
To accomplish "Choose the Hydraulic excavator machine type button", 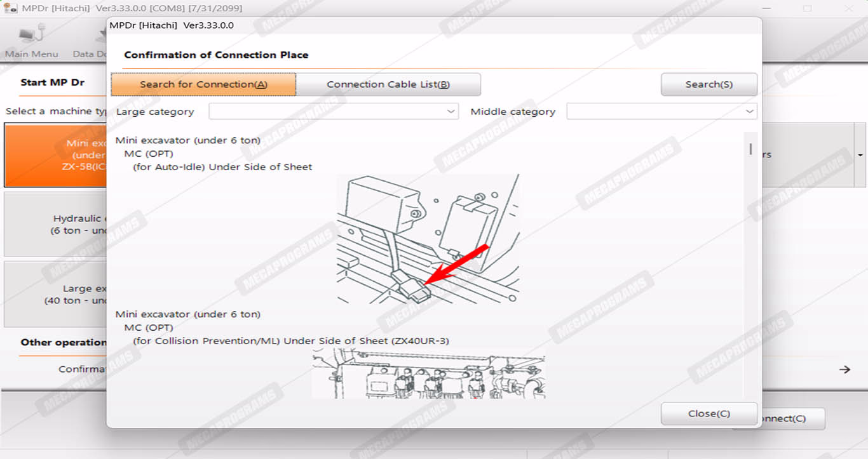I will click(55, 224).
